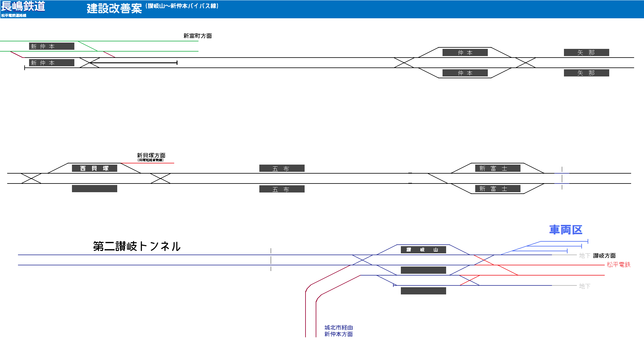Select the upper 五布 station box

click(x=282, y=169)
